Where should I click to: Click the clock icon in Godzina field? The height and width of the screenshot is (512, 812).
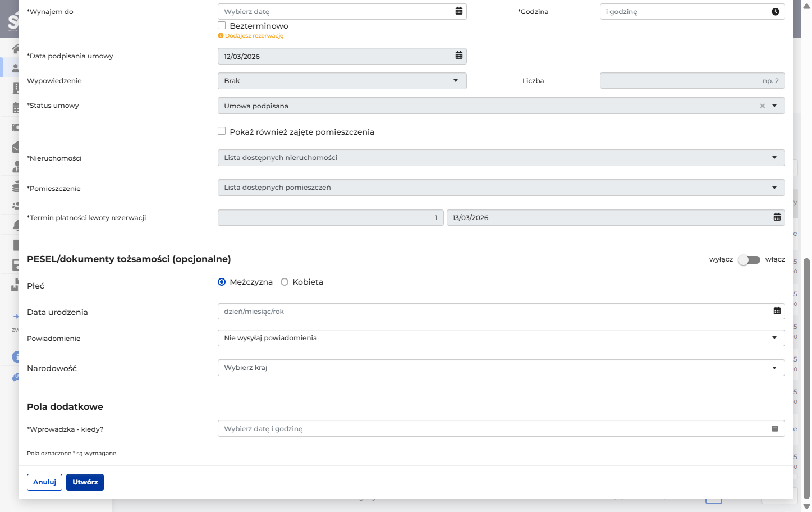[x=776, y=12]
